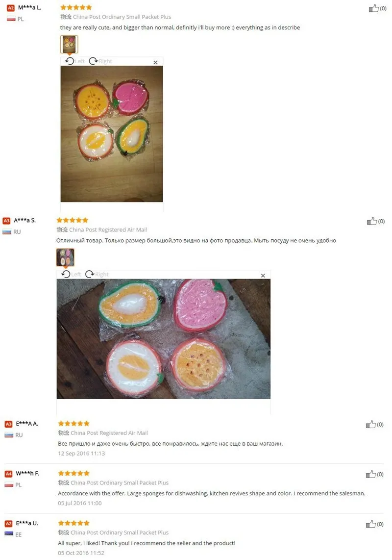Rotate M***a L. photo left
Image resolution: width=392 pixels, height=560 pixels.
[x=74, y=61]
